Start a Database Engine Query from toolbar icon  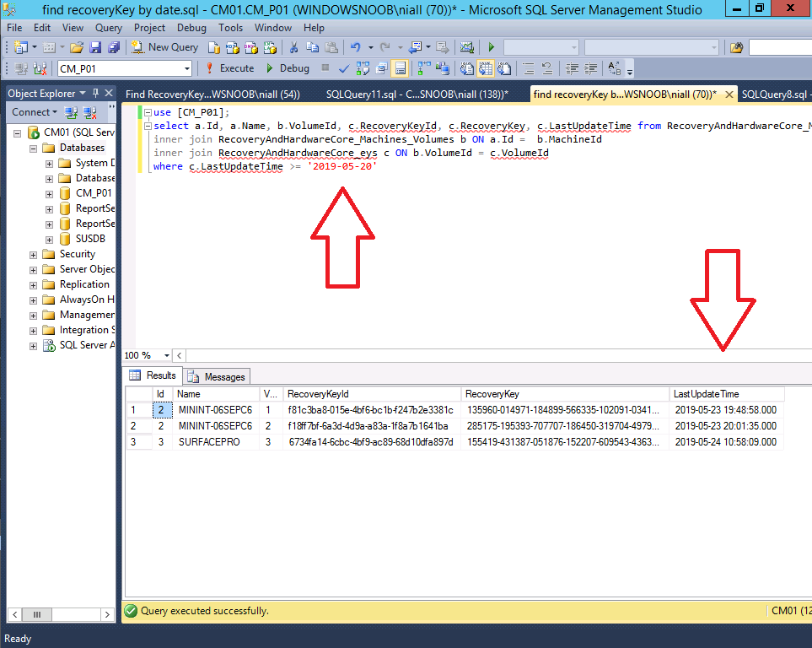tap(214, 48)
